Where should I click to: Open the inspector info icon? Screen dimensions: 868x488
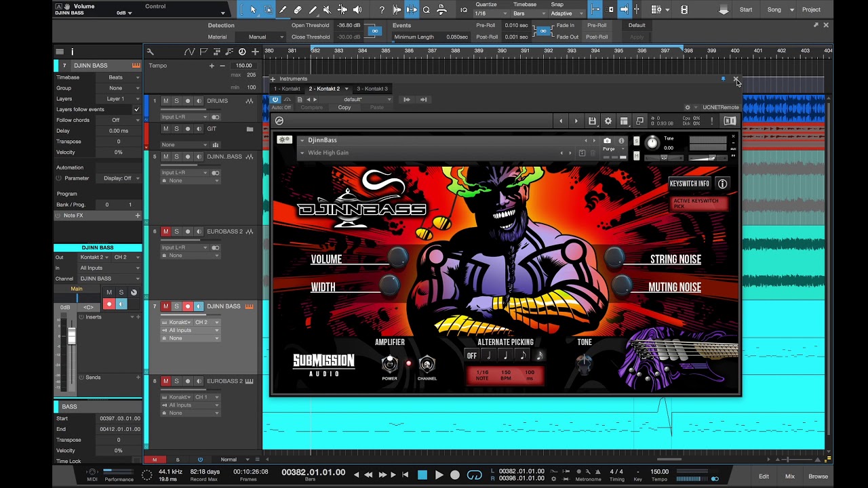(x=73, y=52)
